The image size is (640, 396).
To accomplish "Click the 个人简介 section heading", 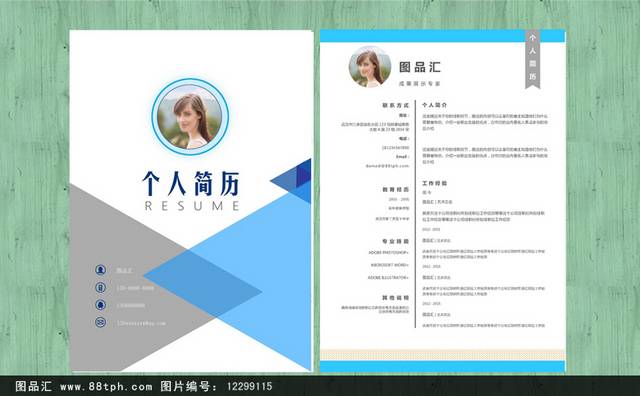I will pos(434,105).
